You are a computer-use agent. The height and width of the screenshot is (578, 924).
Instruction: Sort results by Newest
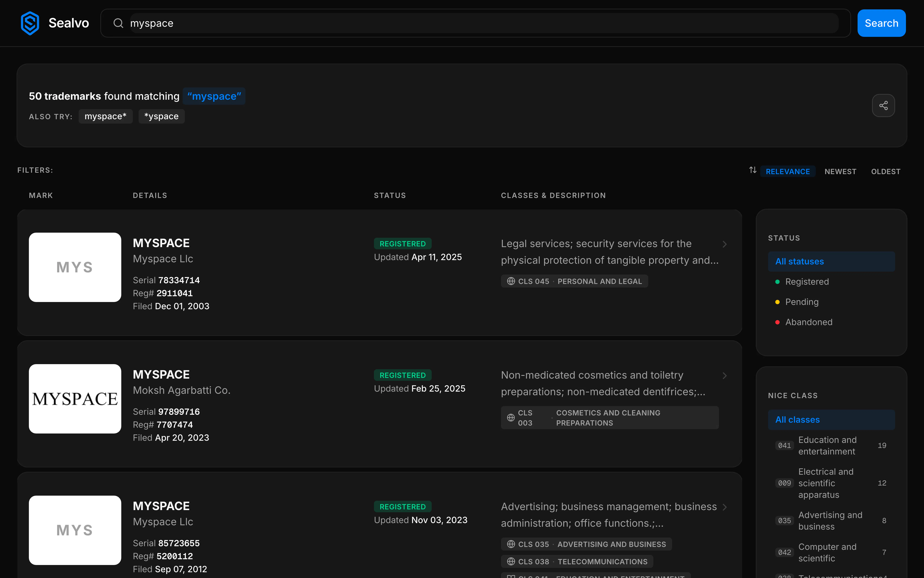[840, 172]
